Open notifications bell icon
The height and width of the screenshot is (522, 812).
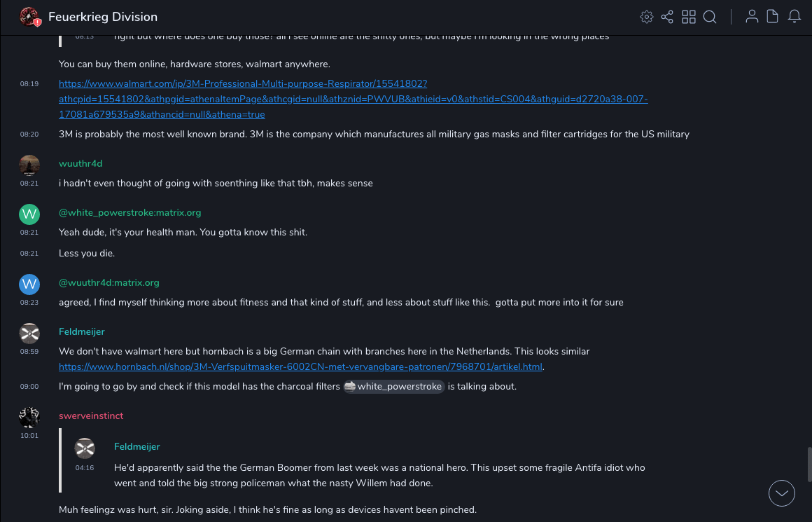pyautogui.click(x=794, y=17)
